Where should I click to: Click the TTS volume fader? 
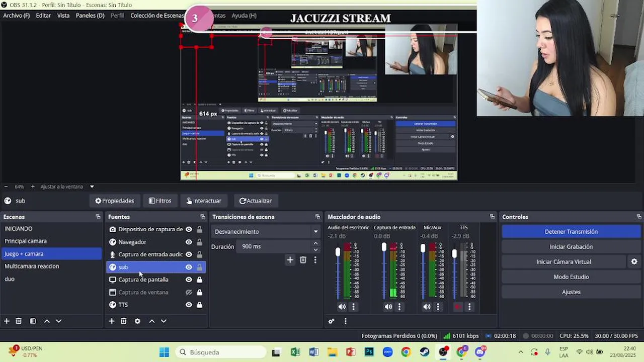[x=454, y=254]
